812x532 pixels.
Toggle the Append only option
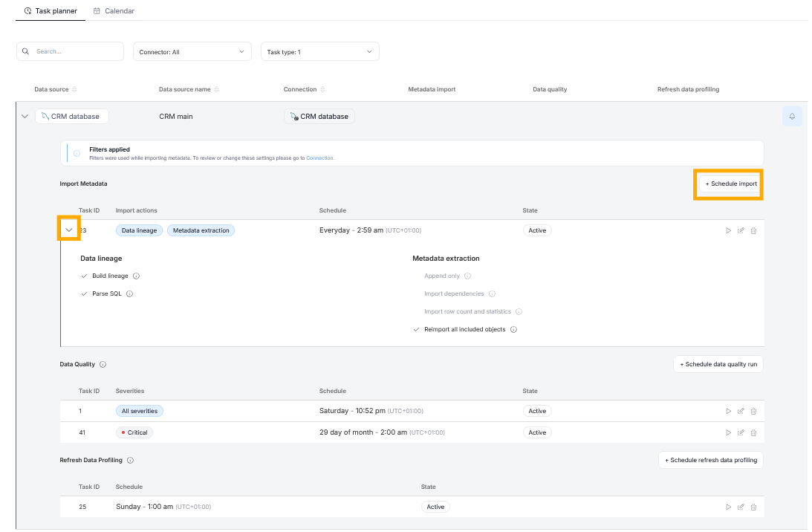(416, 276)
